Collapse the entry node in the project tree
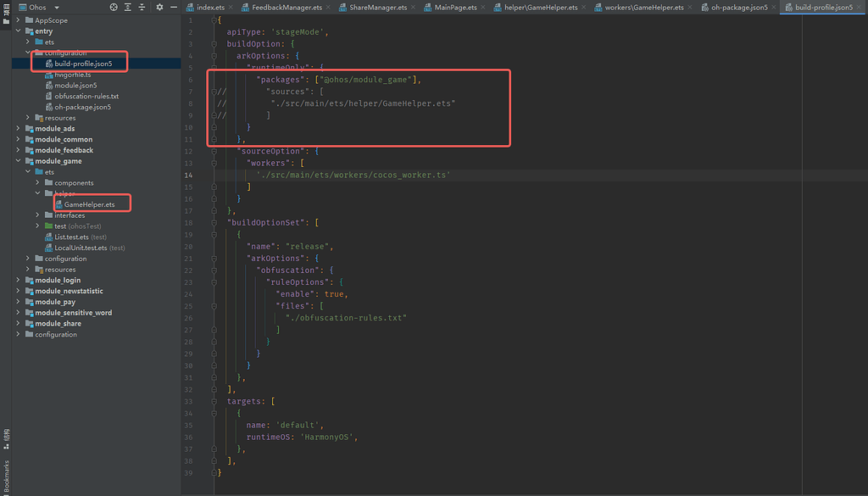The width and height of the screenshot is (868, 496). pos(18,31)
